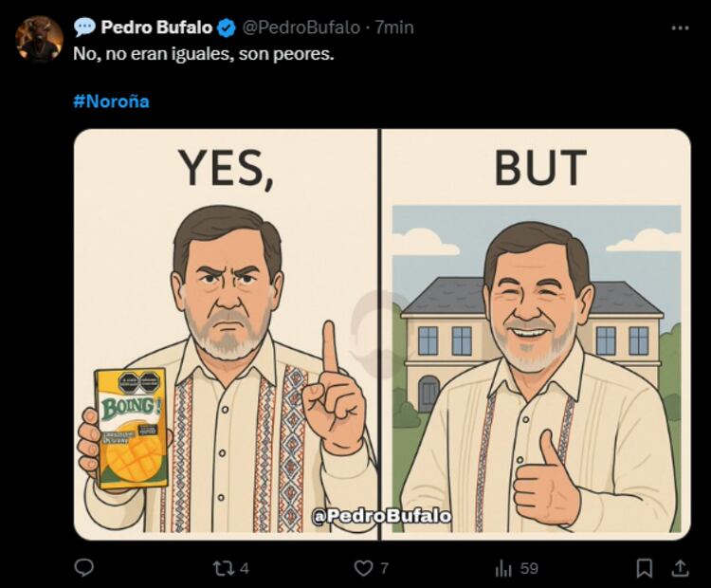This screenshot has width=711, height=588.
Task: Click the view count of 59
Action: 529,568
